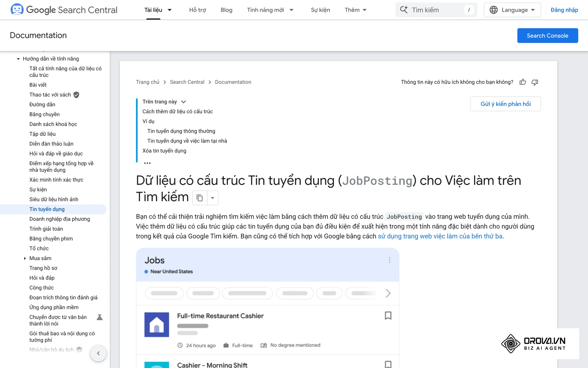Copy page using the copy icon beside title
Screen dimensions: 588x368
pos(200,198)
